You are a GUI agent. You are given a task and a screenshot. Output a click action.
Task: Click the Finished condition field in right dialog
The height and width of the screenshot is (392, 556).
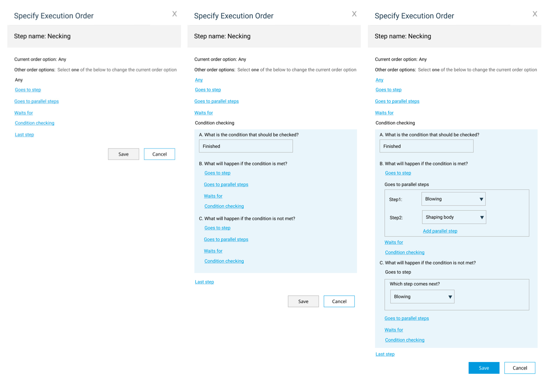(426, 146)
